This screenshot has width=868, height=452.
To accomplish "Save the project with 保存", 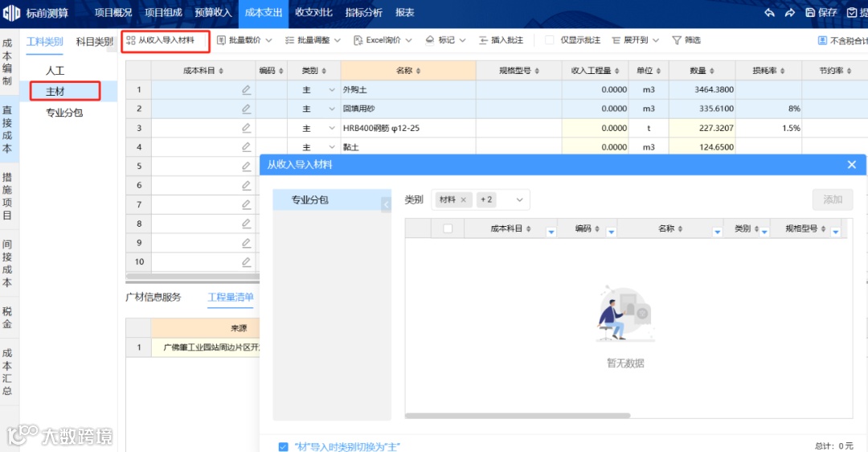I will [821, 12].
